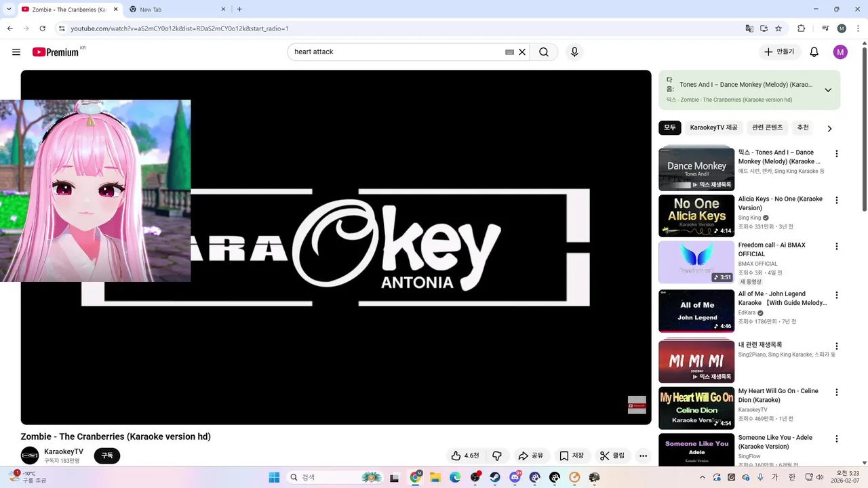Show more filter chips with right arrow
The image size is (868, 488).
click(x=829, y=128)
